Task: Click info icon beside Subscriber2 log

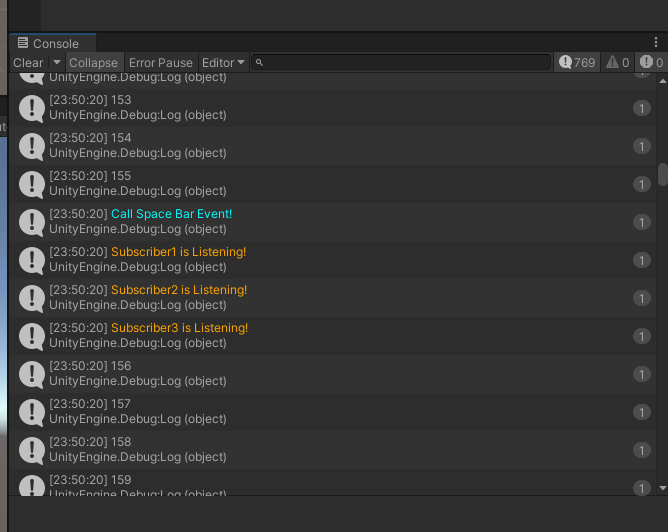Action: [32, 298]
